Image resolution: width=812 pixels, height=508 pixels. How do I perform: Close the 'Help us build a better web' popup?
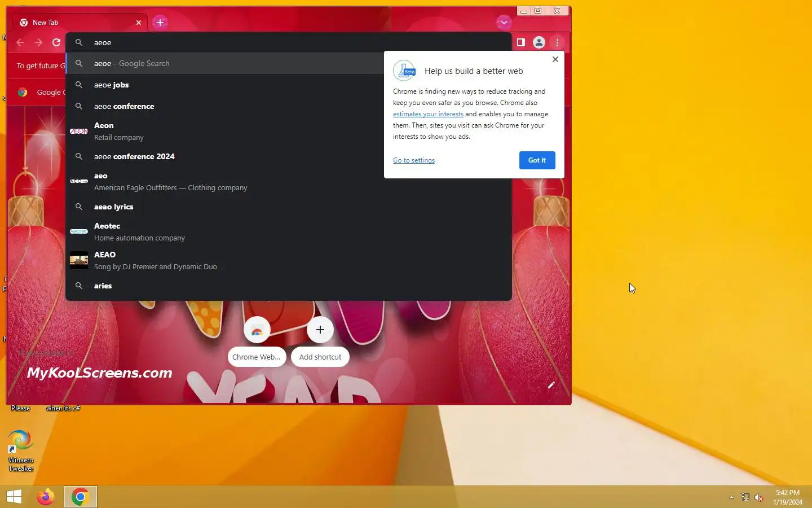click(x=555, y=59)
